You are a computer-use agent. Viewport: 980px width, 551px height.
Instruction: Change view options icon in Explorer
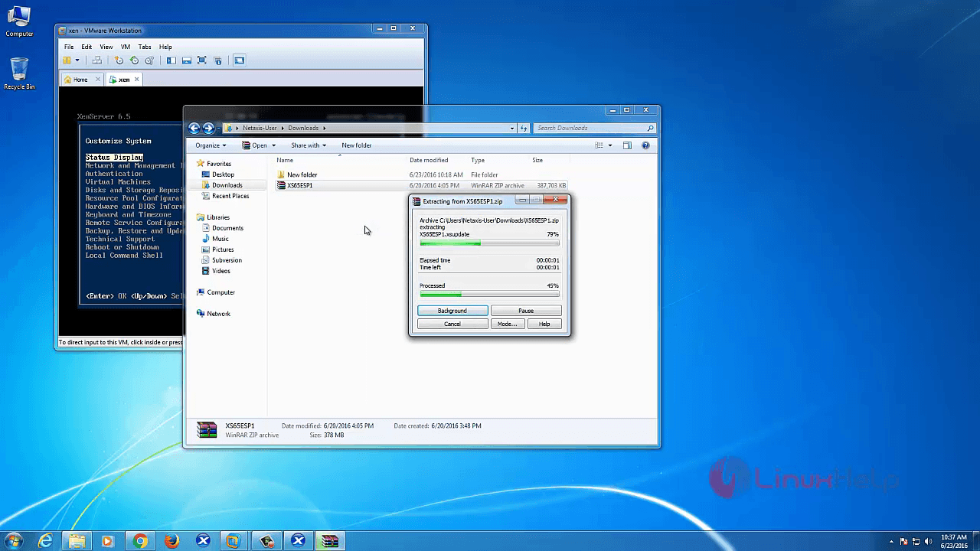pyautogui.click(x=599, y=145)
